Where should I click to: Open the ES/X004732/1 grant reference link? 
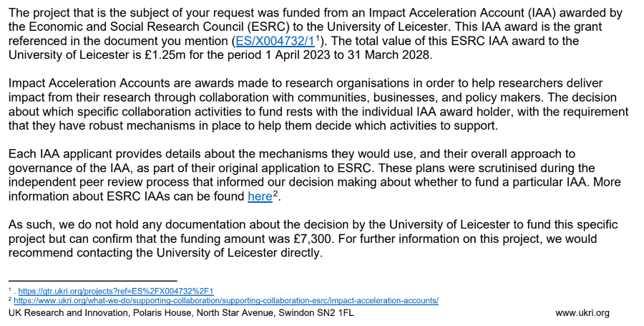[x=275, y=42]
